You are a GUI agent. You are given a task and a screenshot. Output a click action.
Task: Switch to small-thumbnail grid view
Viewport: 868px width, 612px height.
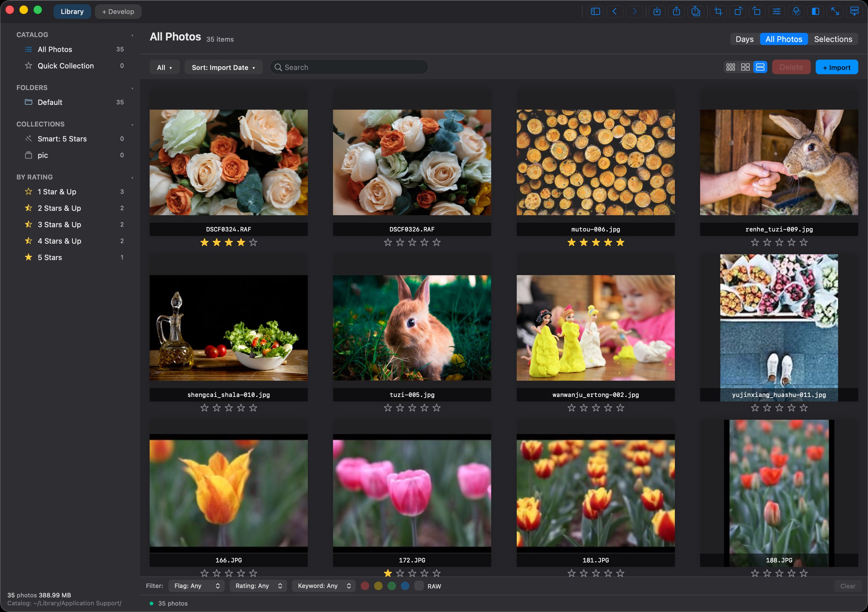[731, 67]
